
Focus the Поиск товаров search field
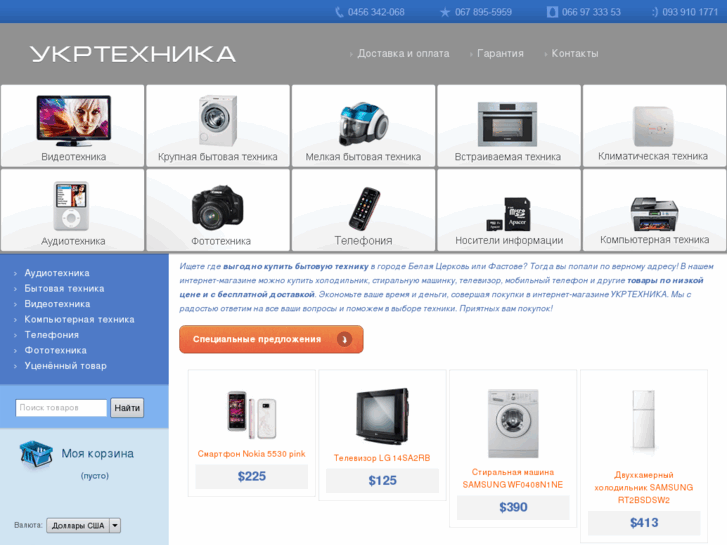click(x=61, y=408)
